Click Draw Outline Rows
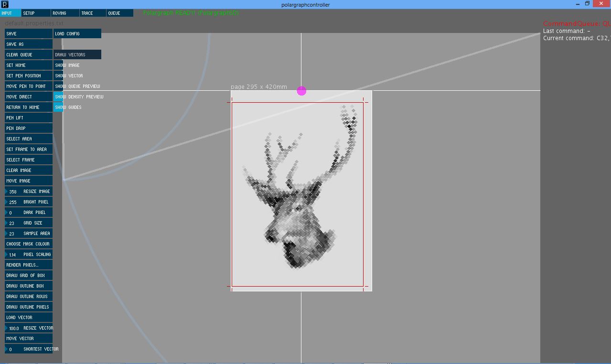This screenshot has height=364, width=611. pyautogui.click(x=29, y=296)
